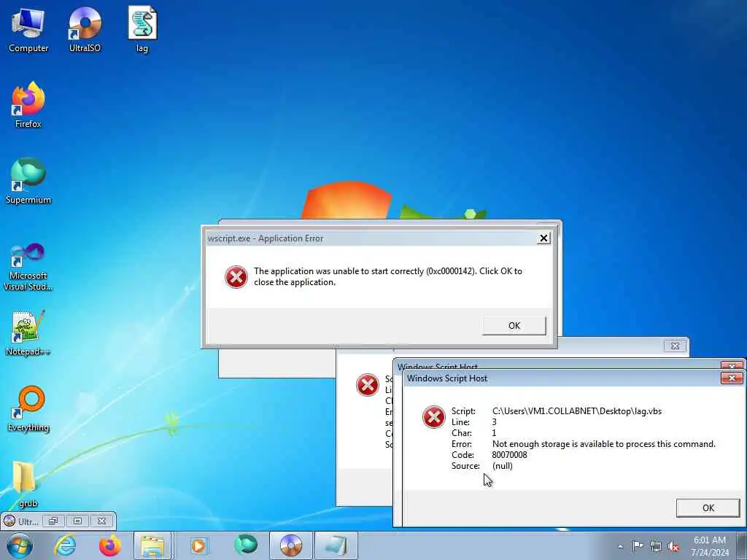Viewport: 747px width, 560px height.
Task: Launch Internet Explorer from the taskbar
Action: [65, 545]
